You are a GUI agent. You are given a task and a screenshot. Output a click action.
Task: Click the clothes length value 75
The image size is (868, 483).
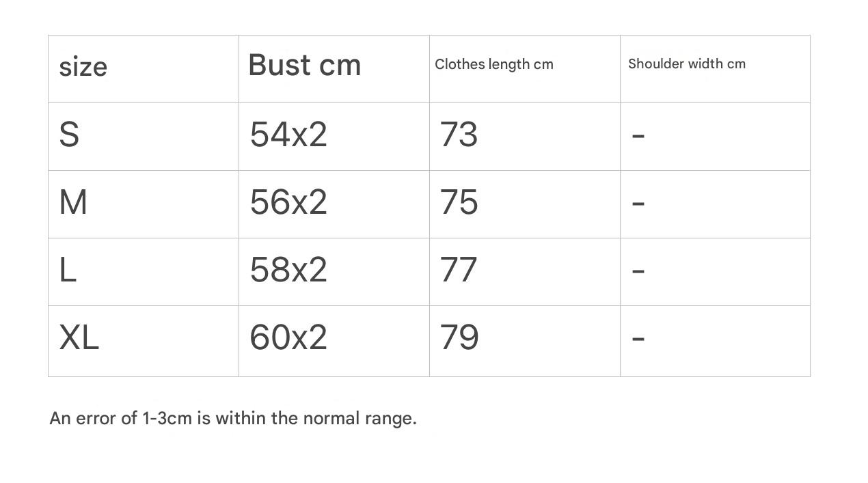point(459,202)
